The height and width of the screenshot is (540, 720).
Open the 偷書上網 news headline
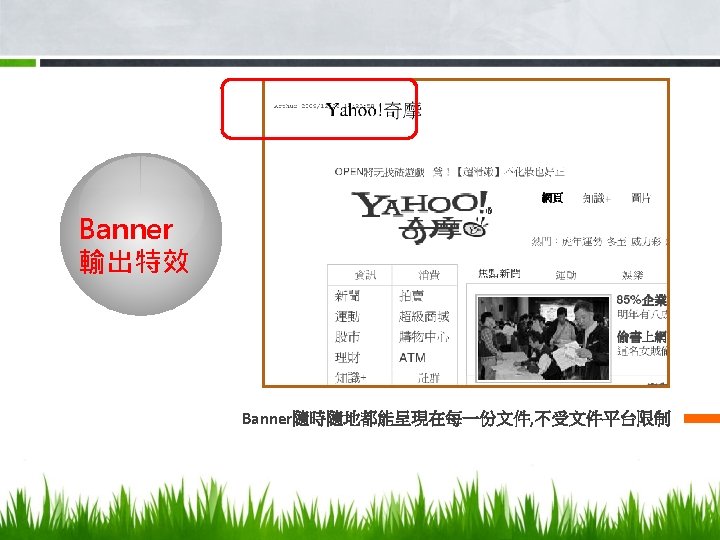pyautogui.click(x=641, y=338)
